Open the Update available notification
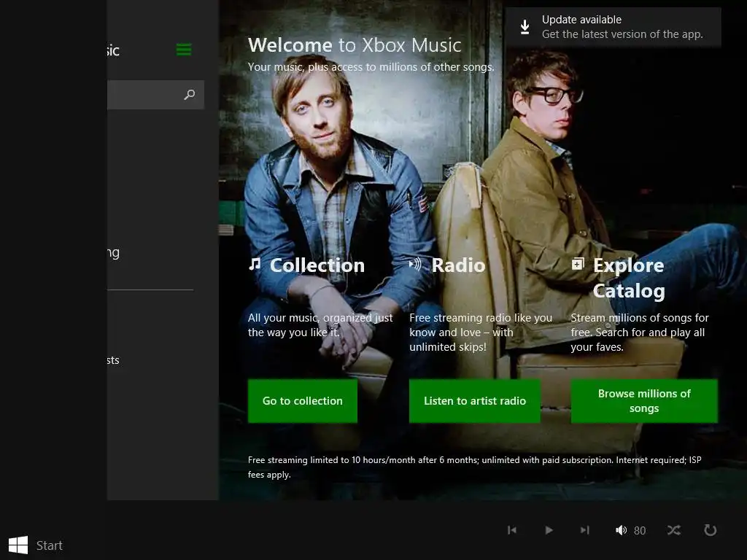Screen dimensions: 747x560 click(613, 27)
